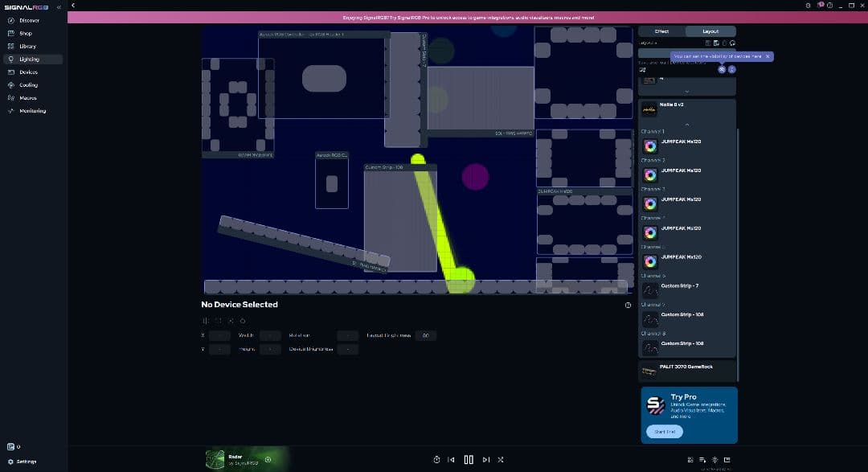Toggle device visibility eye icon
This screenshot has height=472, width=868.
[x=722, y=69]
